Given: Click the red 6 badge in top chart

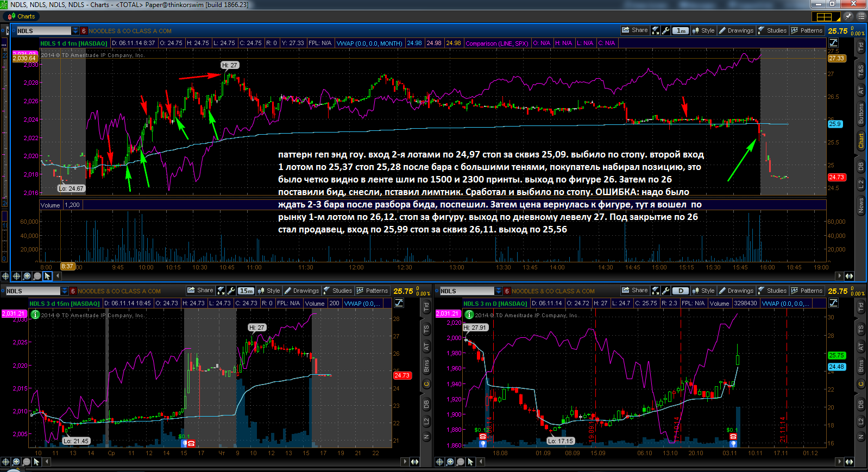Looking at the screenshot, I should pos(84,31).
